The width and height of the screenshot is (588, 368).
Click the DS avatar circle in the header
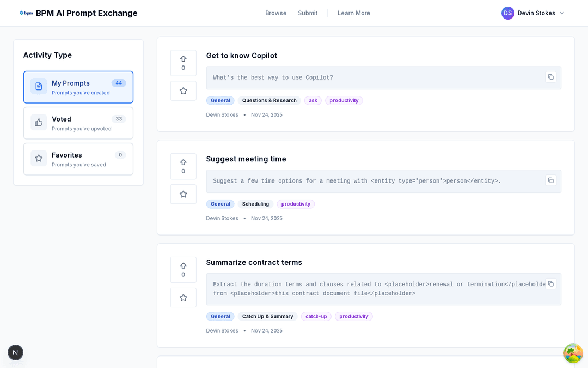click(x=507, y=13)
